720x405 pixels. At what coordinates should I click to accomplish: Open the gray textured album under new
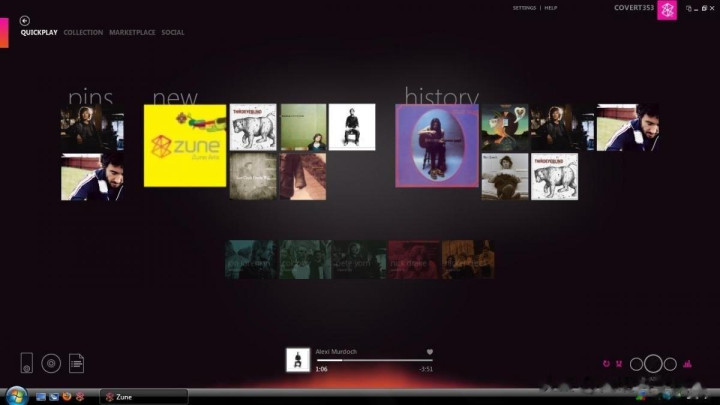point(253,176)
